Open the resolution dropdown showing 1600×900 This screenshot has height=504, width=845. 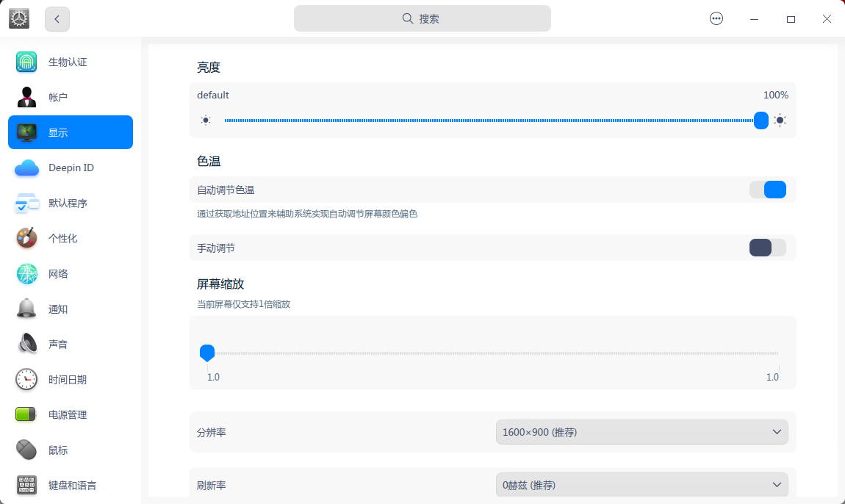pos(641,432)
